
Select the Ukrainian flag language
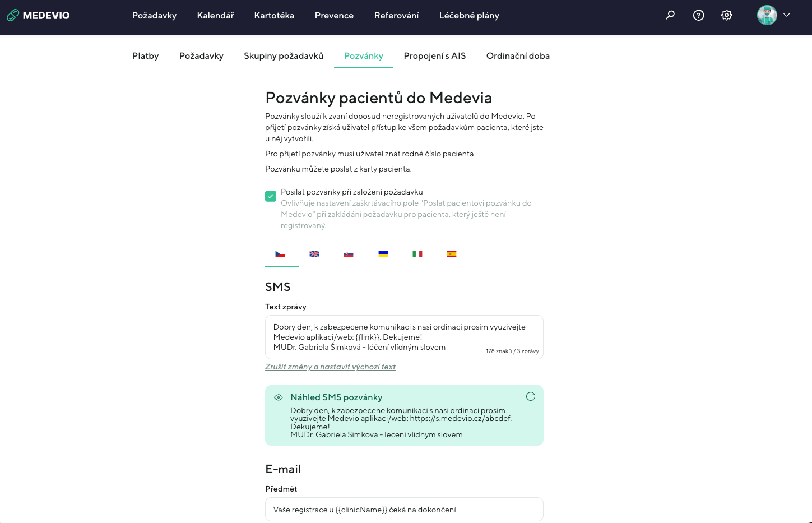pos(383,254)
